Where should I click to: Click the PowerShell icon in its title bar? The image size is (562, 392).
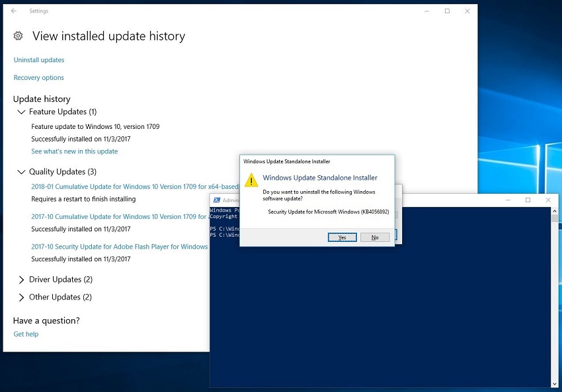[216, 200]
